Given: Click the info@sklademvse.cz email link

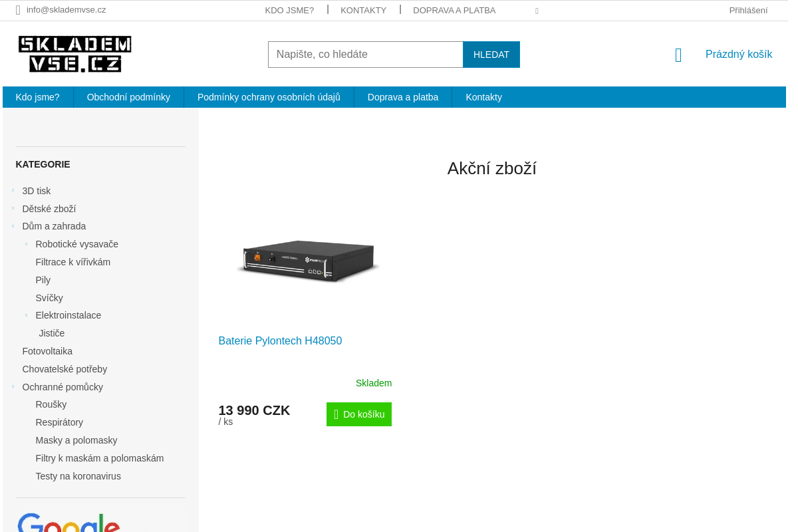Looking at the screenshot, I should click(66, 10).
